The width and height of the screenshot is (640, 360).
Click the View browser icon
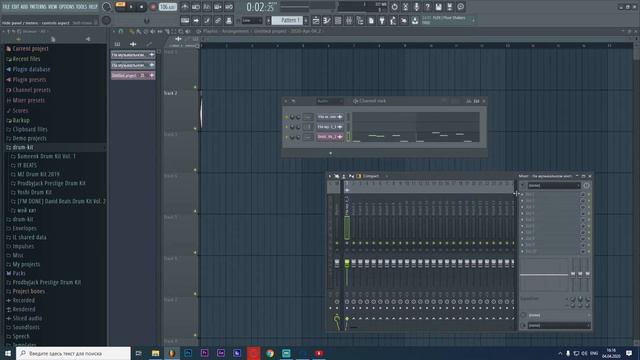(360, 20)
